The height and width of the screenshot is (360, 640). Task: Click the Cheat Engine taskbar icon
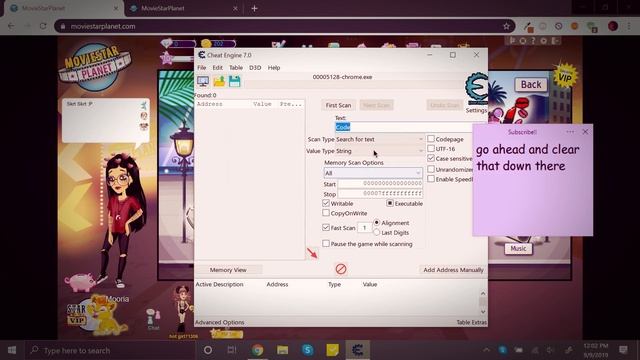coord(358,350)
